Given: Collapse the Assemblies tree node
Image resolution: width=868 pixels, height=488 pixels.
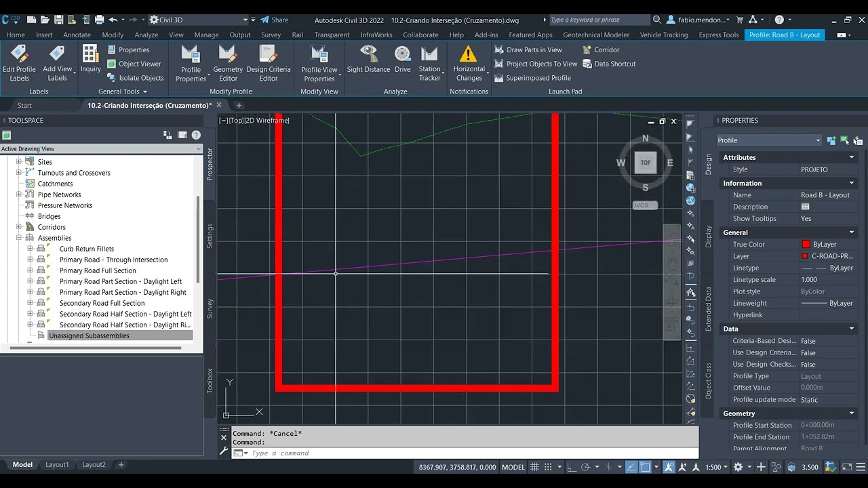Looking at the screenshot, I should pos(19,238).
